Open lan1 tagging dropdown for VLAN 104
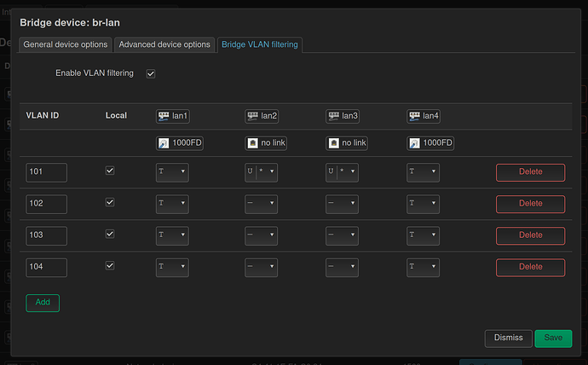The width and height of the screenshot is (588, 365). pyautogui.click(x=172, y=268)
